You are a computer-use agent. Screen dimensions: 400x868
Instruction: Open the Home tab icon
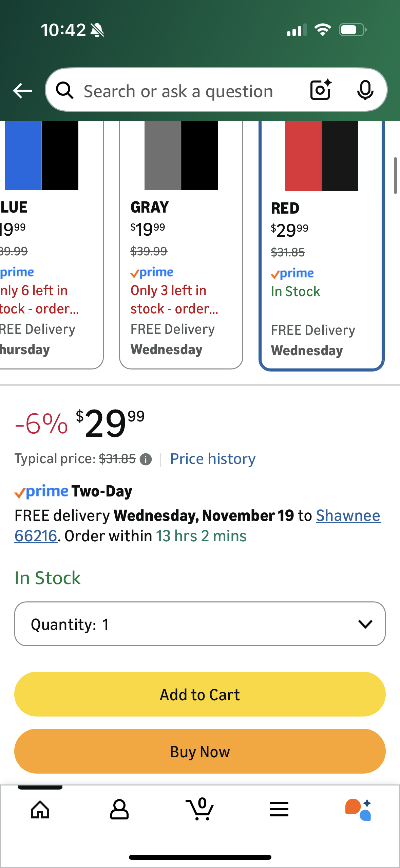pyautogui.click(x=40, y=810)
